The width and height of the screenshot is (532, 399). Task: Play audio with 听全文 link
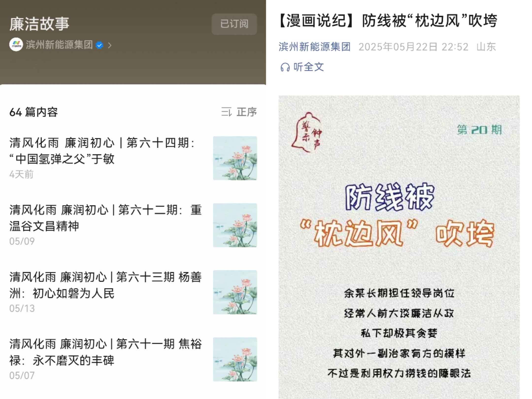point(308,67)
